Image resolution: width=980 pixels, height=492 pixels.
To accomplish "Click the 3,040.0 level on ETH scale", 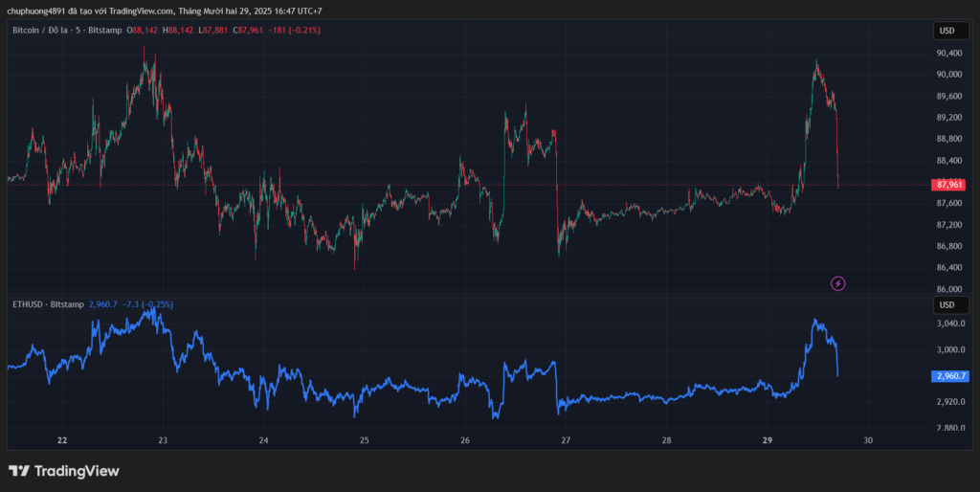I will point(950,324).
